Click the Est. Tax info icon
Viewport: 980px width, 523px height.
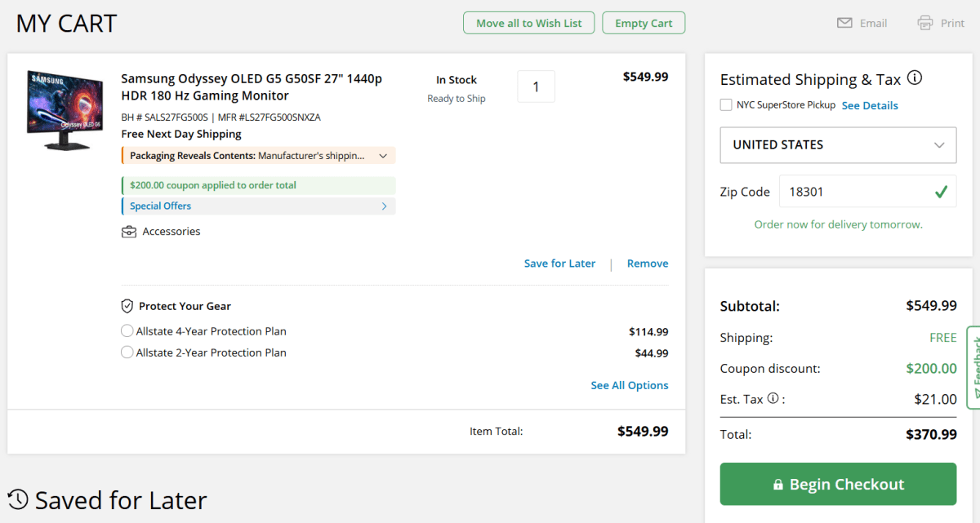pos(774,398)
